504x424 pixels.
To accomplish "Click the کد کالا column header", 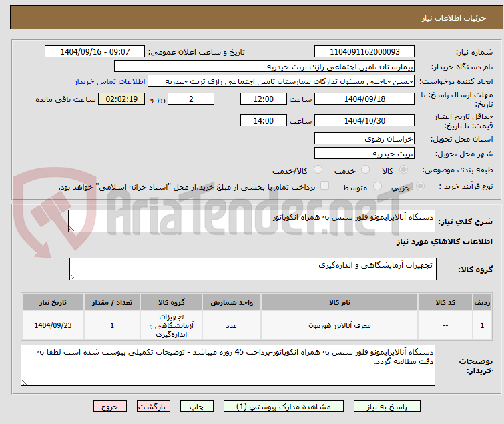I will 445,302.
